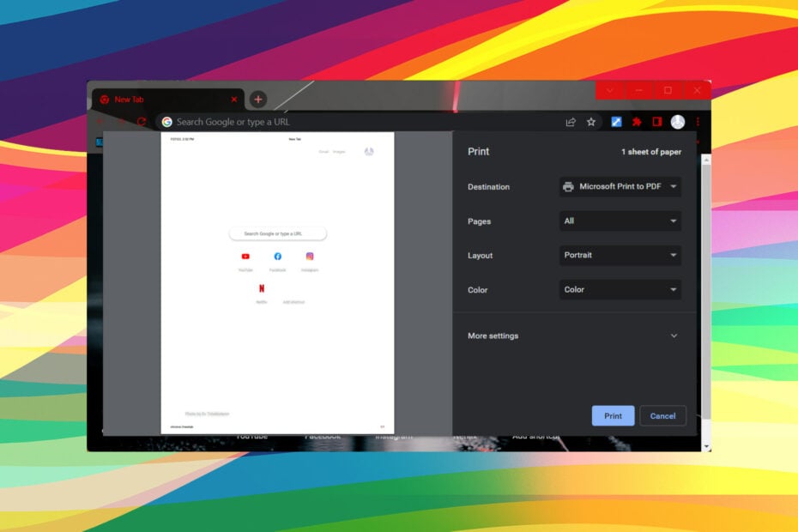Open the Pages selection dropdown

coord(620,221)
